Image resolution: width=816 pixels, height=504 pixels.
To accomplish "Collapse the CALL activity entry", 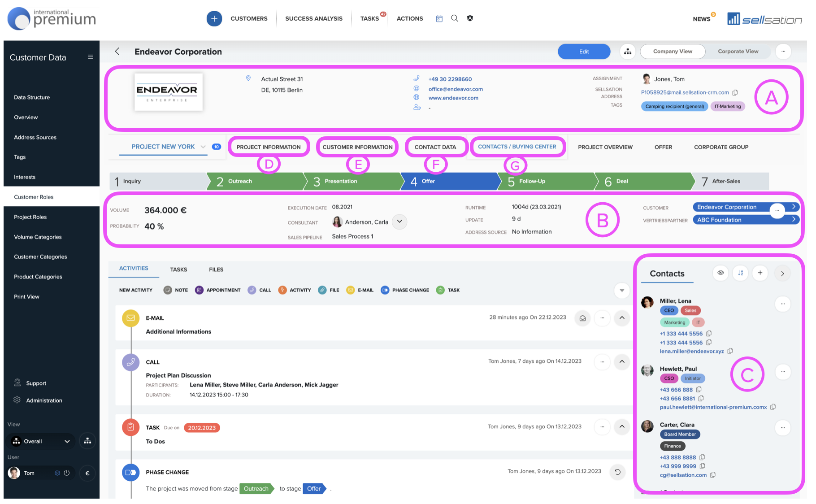I will [622, 362].
